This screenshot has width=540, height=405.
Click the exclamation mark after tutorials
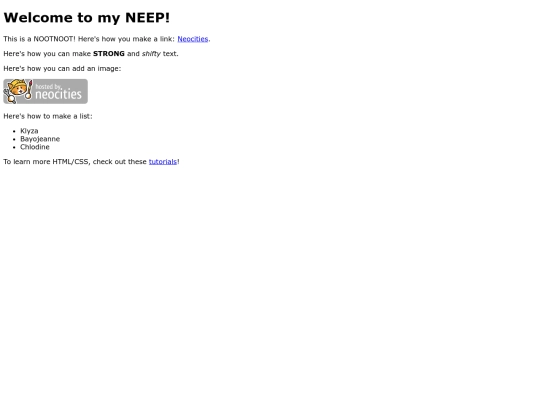pyautogui.click(x=178, y=162)
